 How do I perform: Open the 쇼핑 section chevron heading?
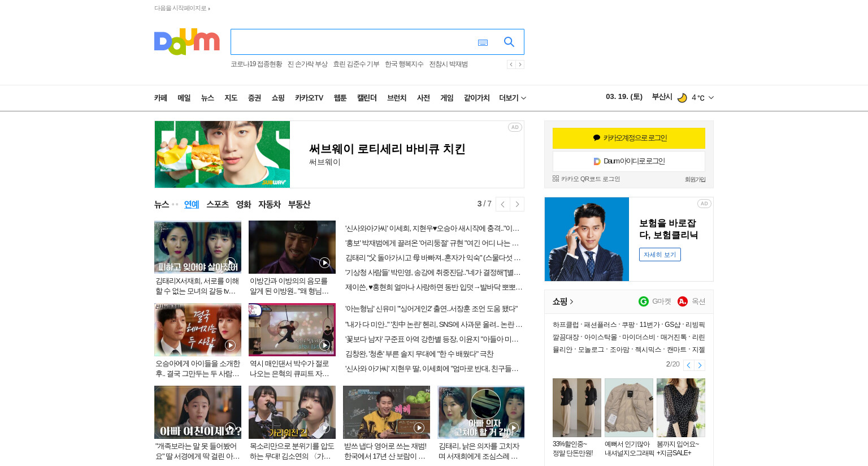563,301
